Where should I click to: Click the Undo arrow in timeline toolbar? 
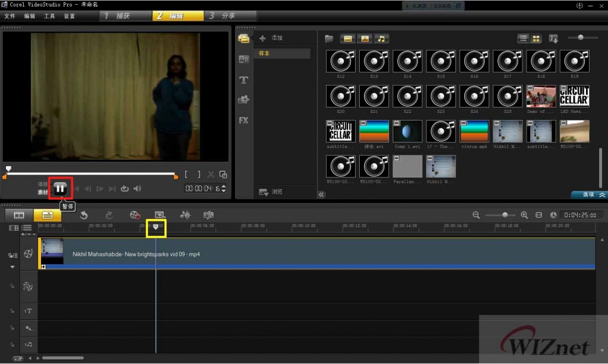point(84,215)
